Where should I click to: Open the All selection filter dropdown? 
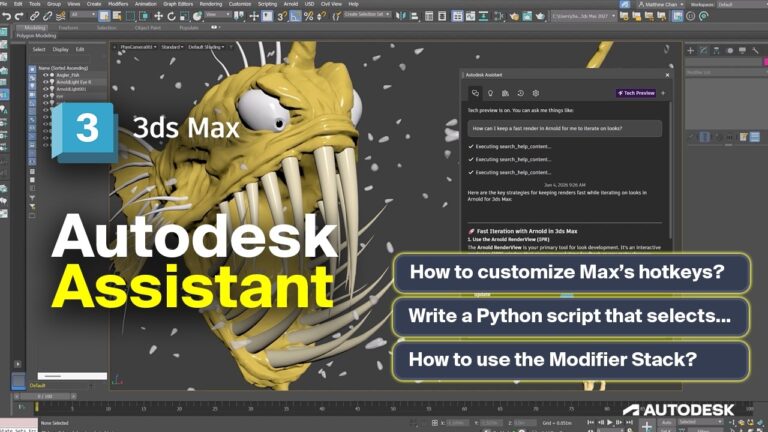83,15
